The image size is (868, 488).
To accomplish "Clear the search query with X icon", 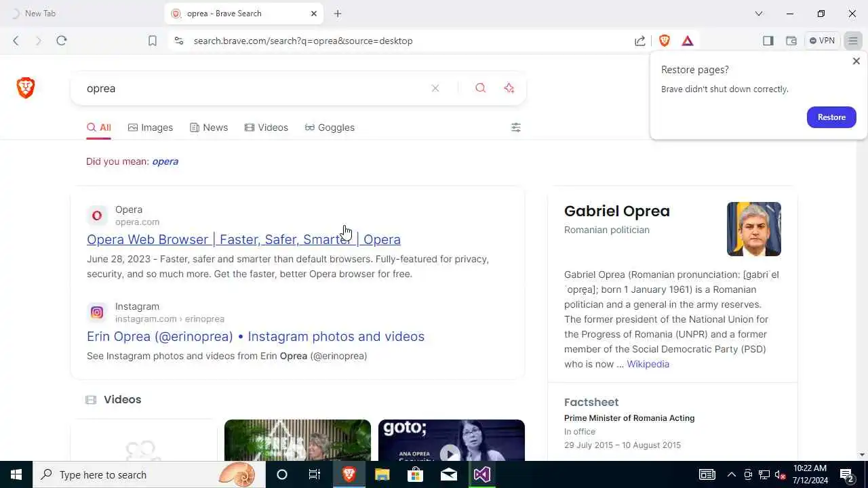I will tap(435, 88).
